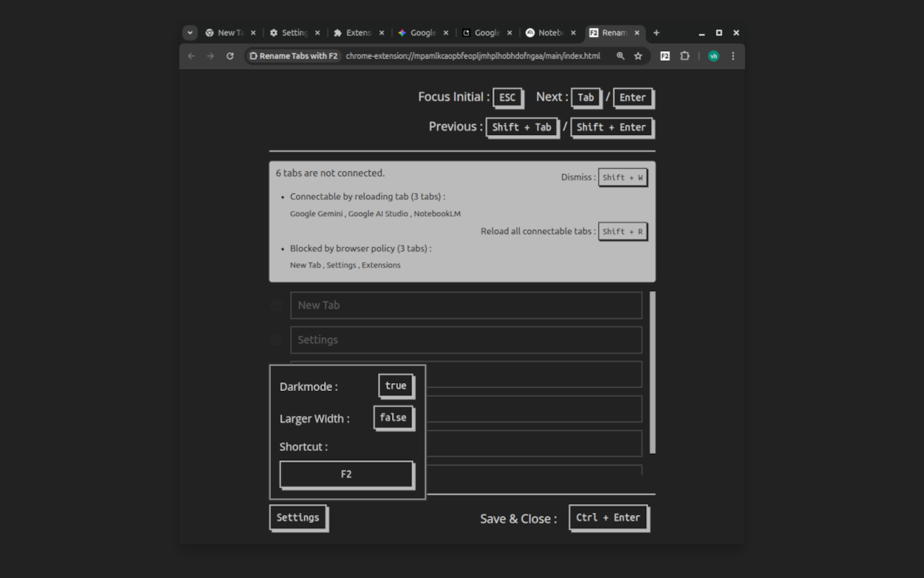The image size is (924, 578).
Task: Switch to the Google Gemini browser tab
Action: [423, 33]
